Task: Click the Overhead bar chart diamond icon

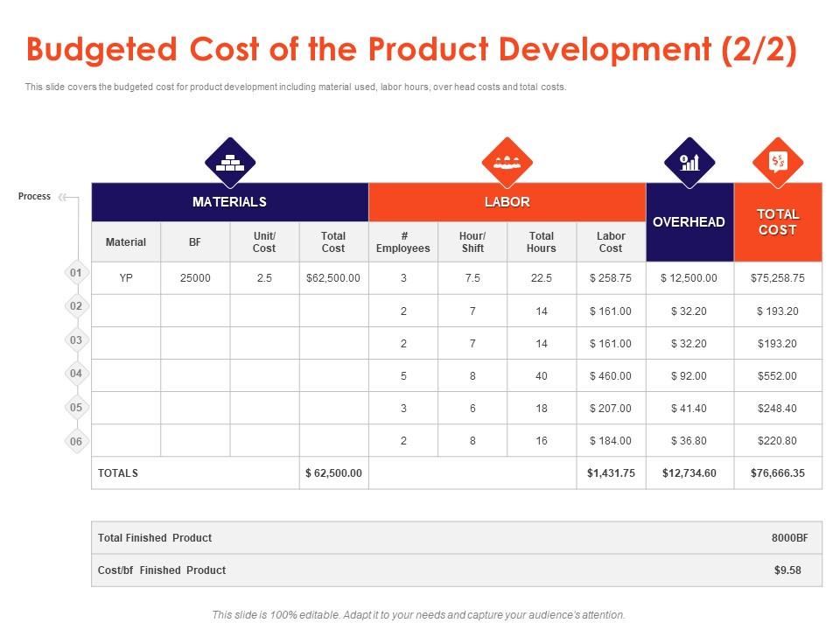Action: pos(689,163)
